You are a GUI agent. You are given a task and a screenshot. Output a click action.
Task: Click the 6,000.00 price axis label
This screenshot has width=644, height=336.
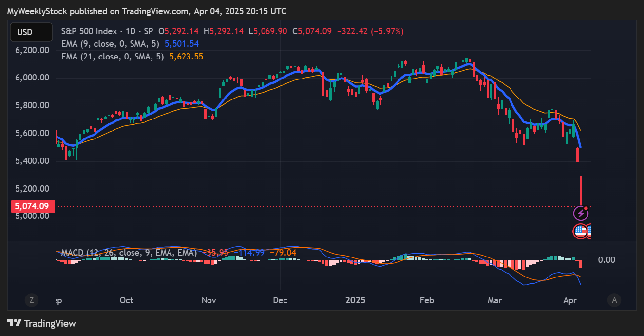33,78
